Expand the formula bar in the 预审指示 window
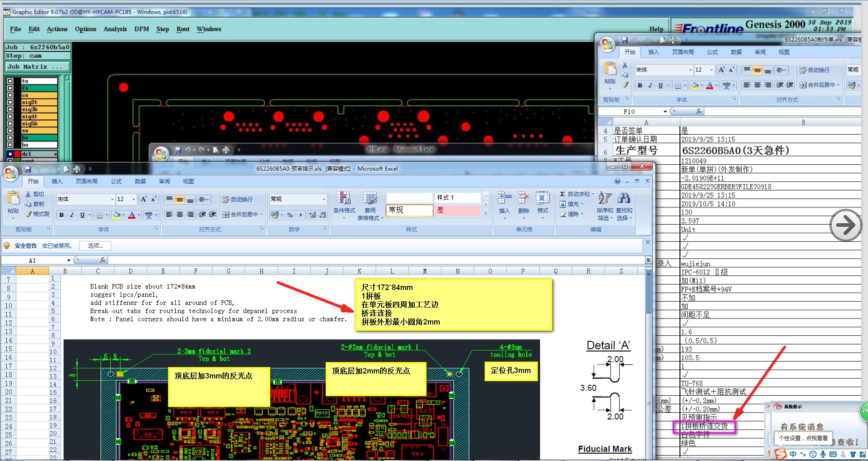Viewport: 868px width, 461px height. 648,260
